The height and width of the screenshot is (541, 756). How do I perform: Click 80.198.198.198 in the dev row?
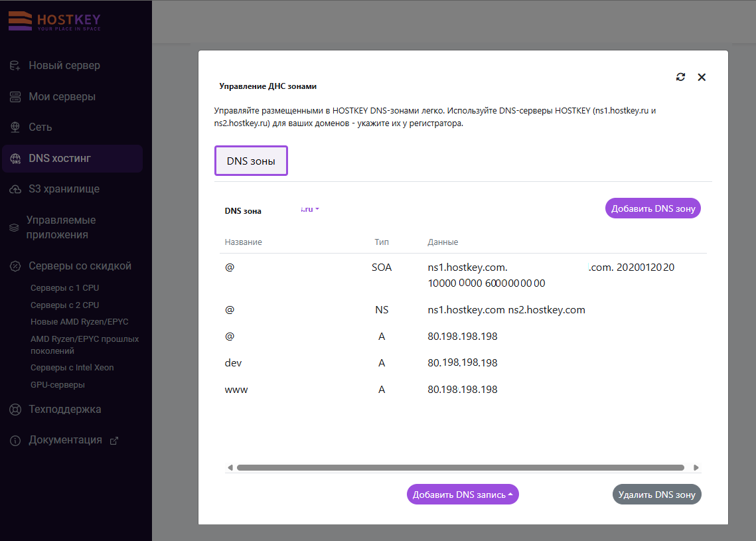click(x=463, y=362)
